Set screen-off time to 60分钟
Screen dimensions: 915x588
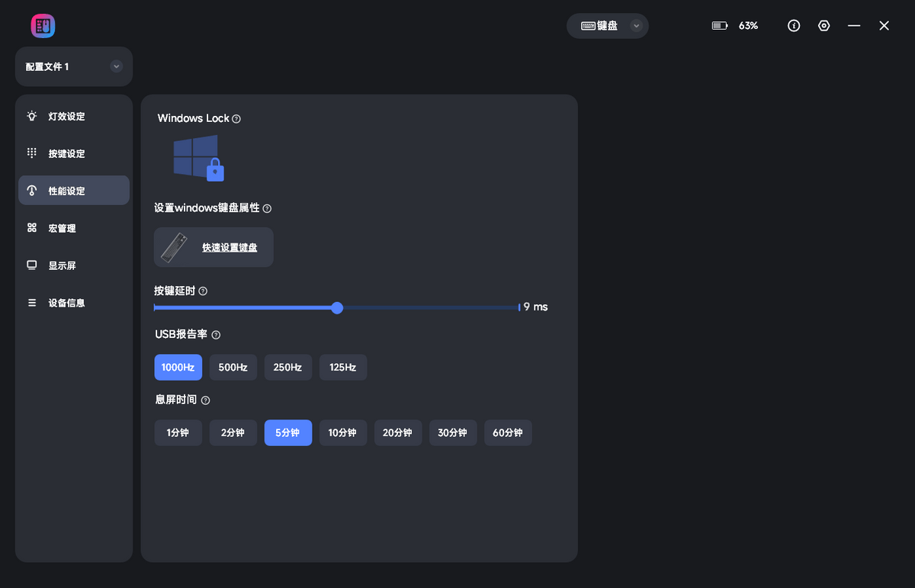coord(508,432)
